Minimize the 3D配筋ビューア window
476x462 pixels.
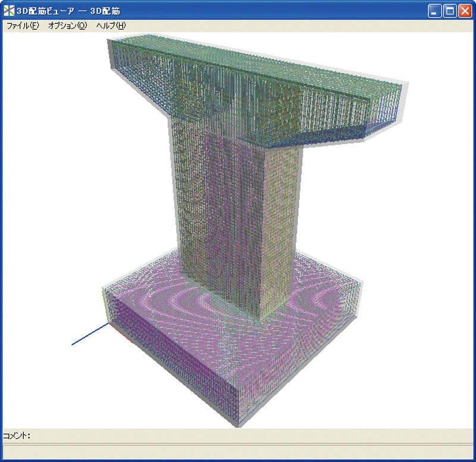pos(434,11)
